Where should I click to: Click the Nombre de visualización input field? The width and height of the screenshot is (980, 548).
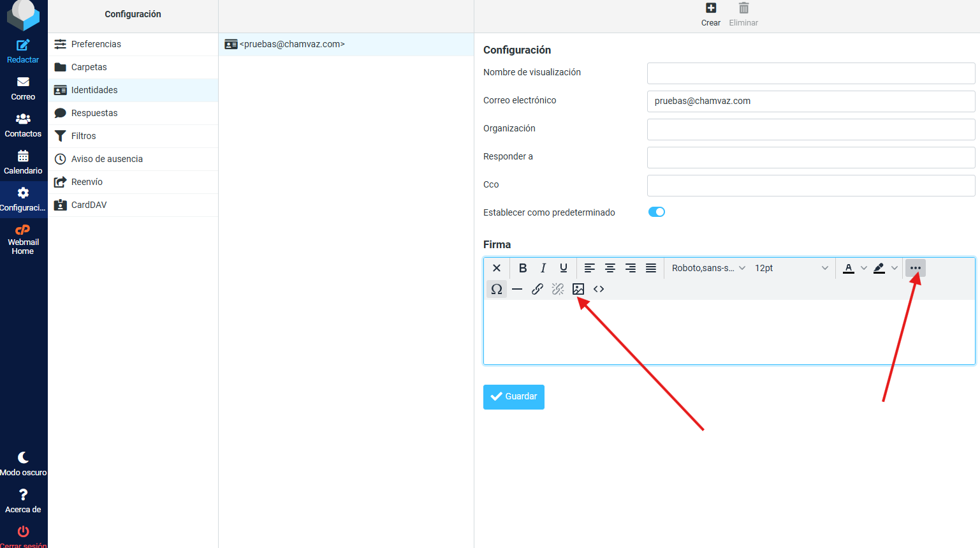coord(810,73)
